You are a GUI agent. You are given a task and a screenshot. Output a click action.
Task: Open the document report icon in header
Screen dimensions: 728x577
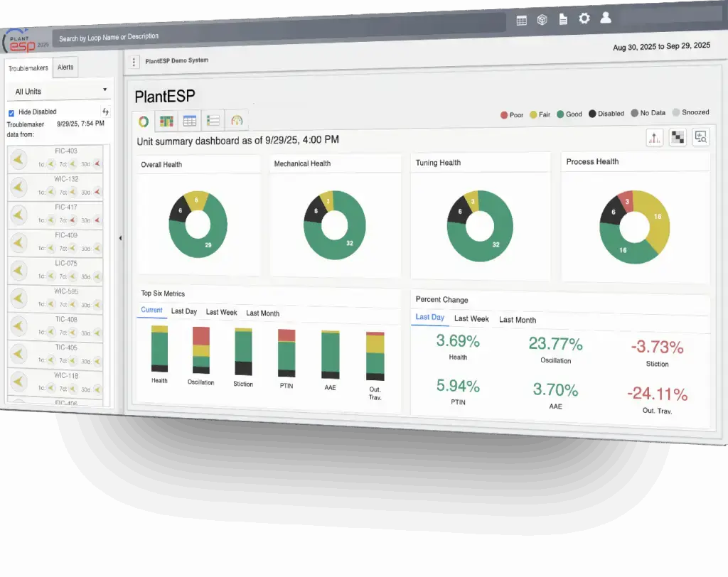point(563,20)
